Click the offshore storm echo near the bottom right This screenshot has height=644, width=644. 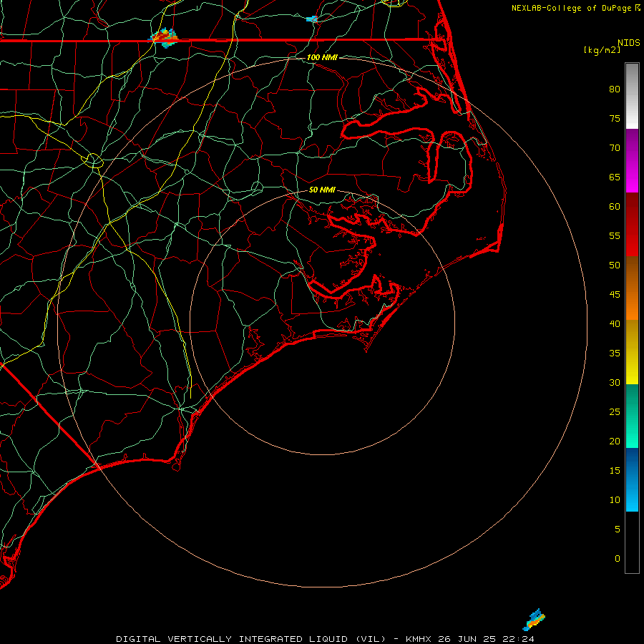534,620
